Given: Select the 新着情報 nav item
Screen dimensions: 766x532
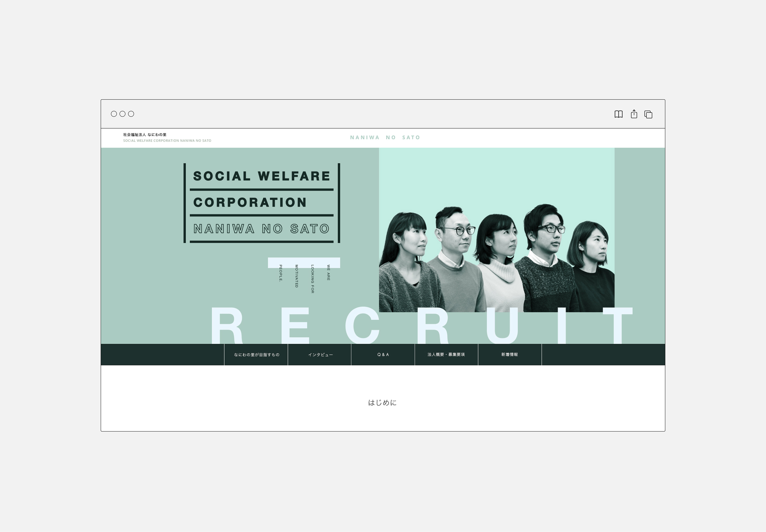Looking at the screenshot, I should pyautogui.click(x=510, y=355).
